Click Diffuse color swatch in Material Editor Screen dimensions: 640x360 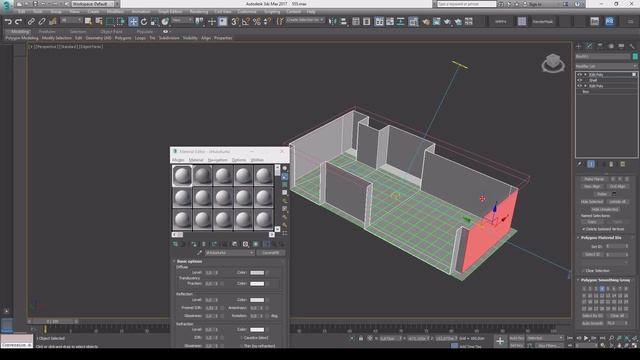click(257, 273)
